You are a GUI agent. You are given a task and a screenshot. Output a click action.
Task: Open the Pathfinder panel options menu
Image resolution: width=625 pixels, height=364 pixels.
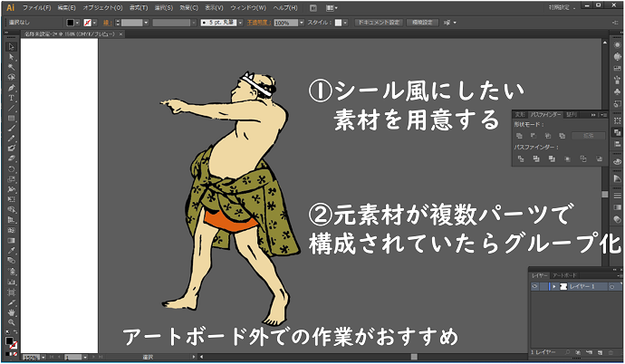(x=603, y=115)
